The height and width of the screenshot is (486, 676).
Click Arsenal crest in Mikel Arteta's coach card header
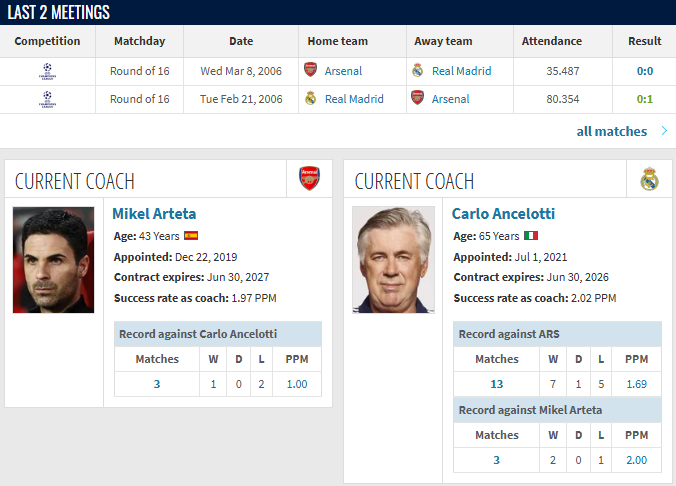[x=309, y=179]
